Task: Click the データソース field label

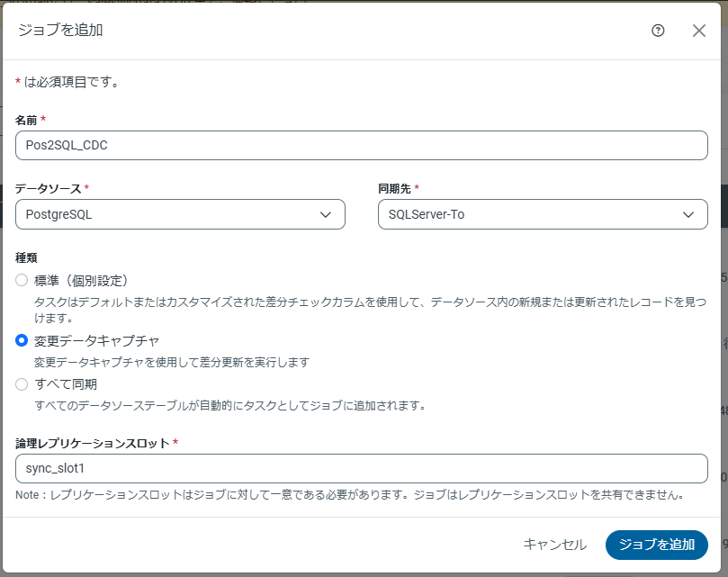Action: coord(48,188)
